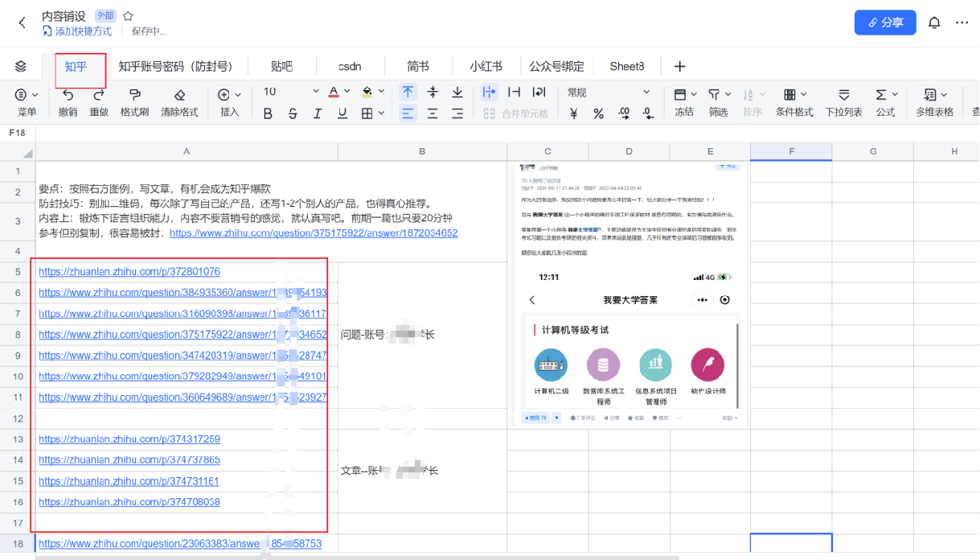The height and width of the screenshot is (560, 980).
Task: Click 清除格式 eraser icon
Action: (179, 95)
